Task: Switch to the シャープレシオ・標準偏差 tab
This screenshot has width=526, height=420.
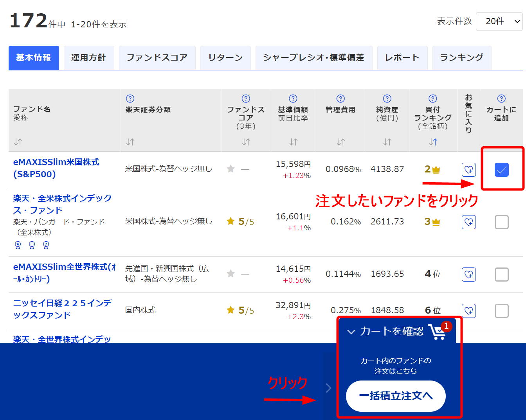Action: (314, 58)
